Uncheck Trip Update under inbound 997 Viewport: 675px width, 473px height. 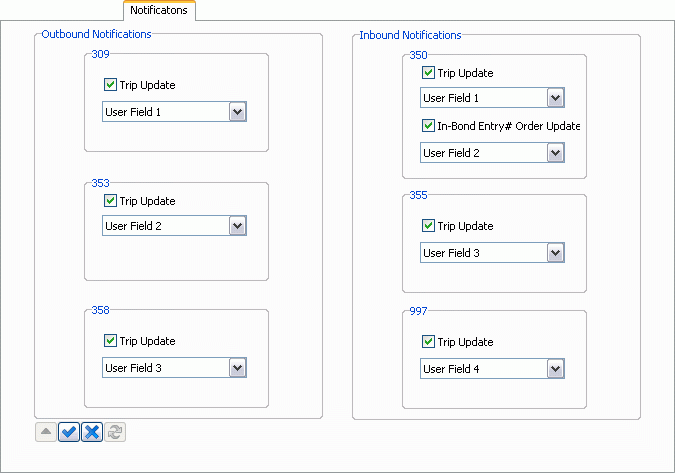[428, 342]
